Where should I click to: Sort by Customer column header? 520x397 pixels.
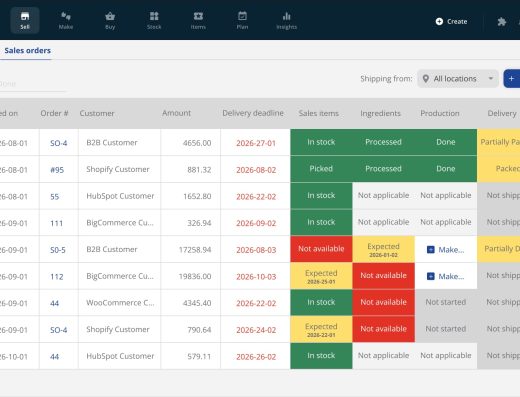[x=97, y=113]
